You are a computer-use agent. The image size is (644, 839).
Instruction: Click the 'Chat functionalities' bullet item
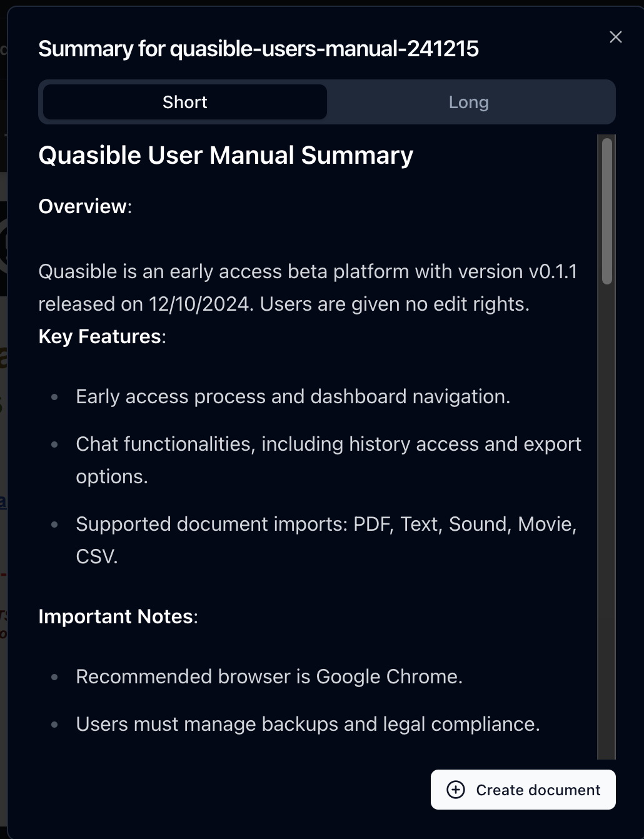click(328, 445)
